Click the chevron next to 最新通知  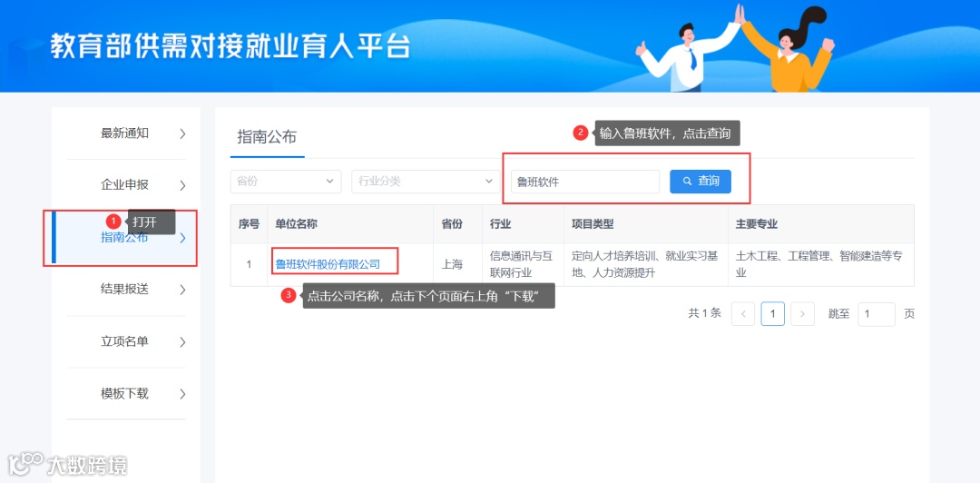tap(182, 133)
